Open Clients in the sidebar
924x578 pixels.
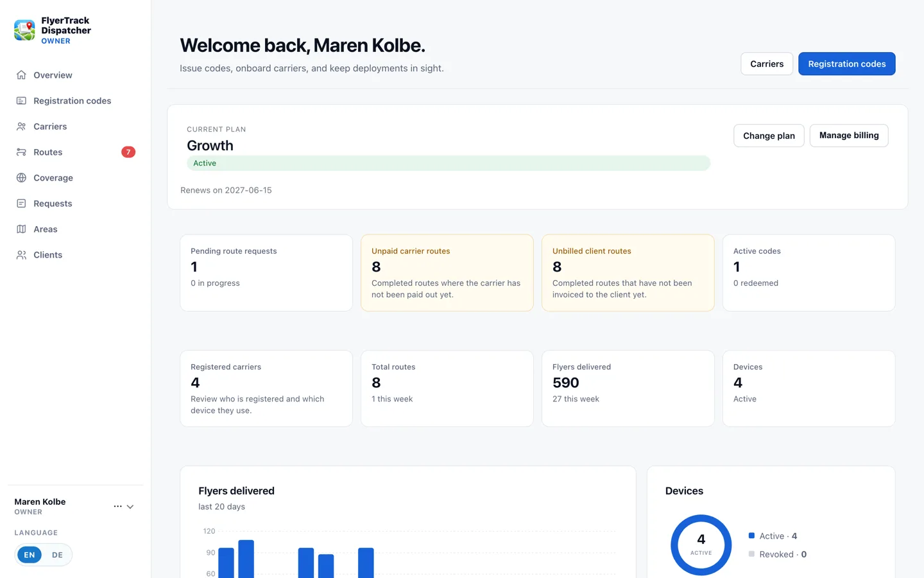tap(76, 255)
